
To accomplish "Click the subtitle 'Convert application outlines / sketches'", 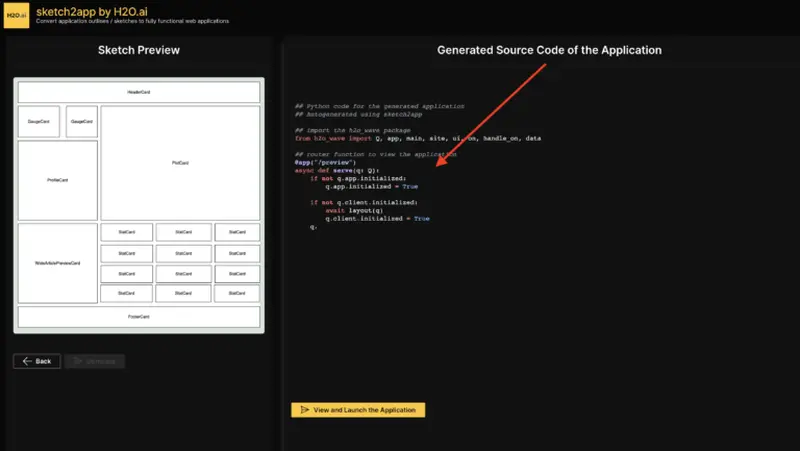I will pyautogui.click(x=133, y=21).
